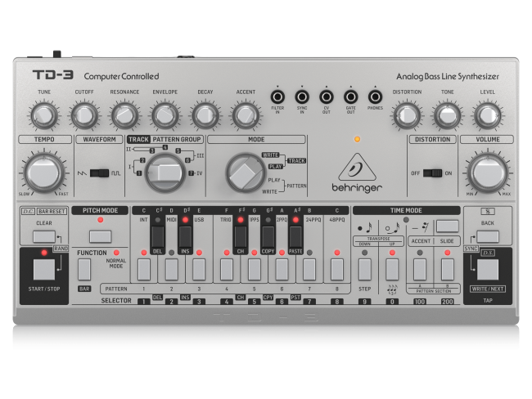The width and height of the screenshot is (532, 399).
Task: Push the FUNCTION button
Action: coord(84,270)
